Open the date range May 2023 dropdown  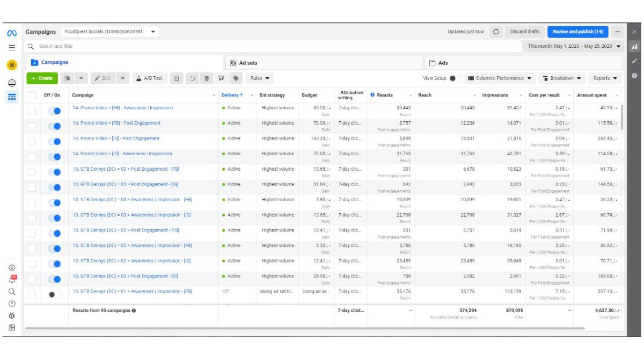pos(574,47)
